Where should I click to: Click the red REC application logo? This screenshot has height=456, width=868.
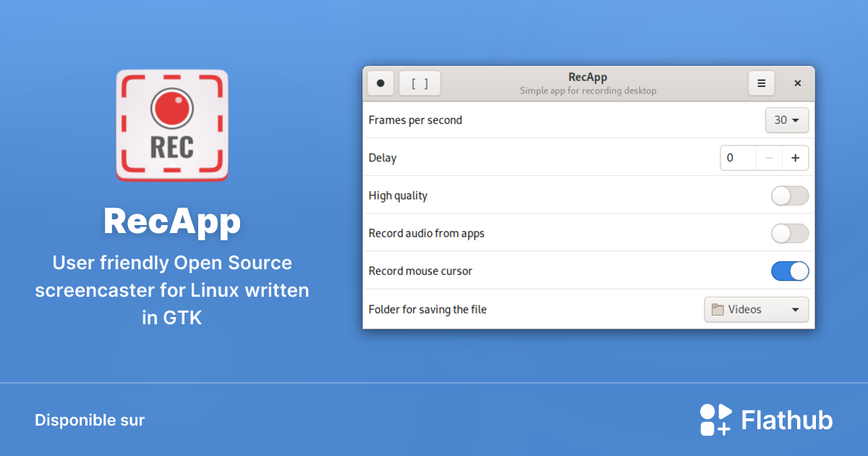[171, 124]
